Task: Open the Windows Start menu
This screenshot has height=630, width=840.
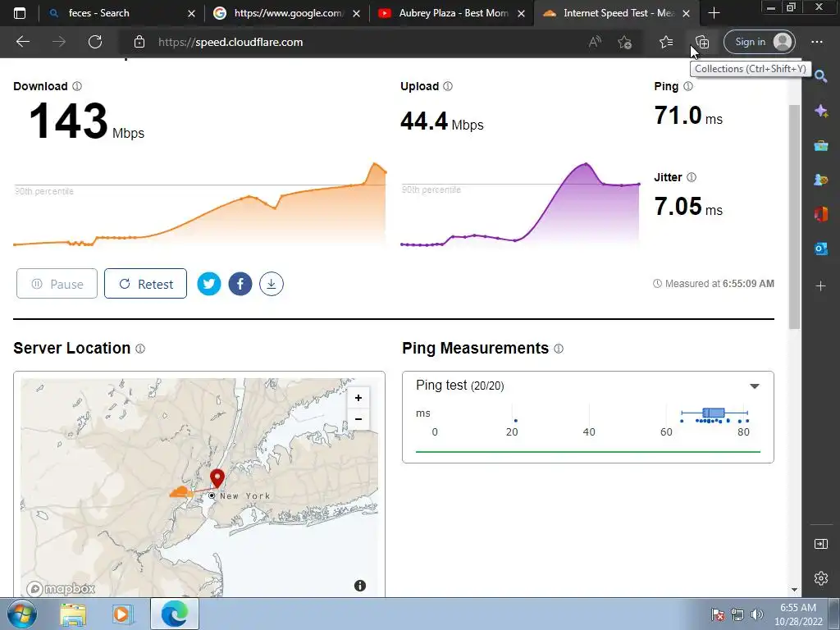Action: coord(22,614)
